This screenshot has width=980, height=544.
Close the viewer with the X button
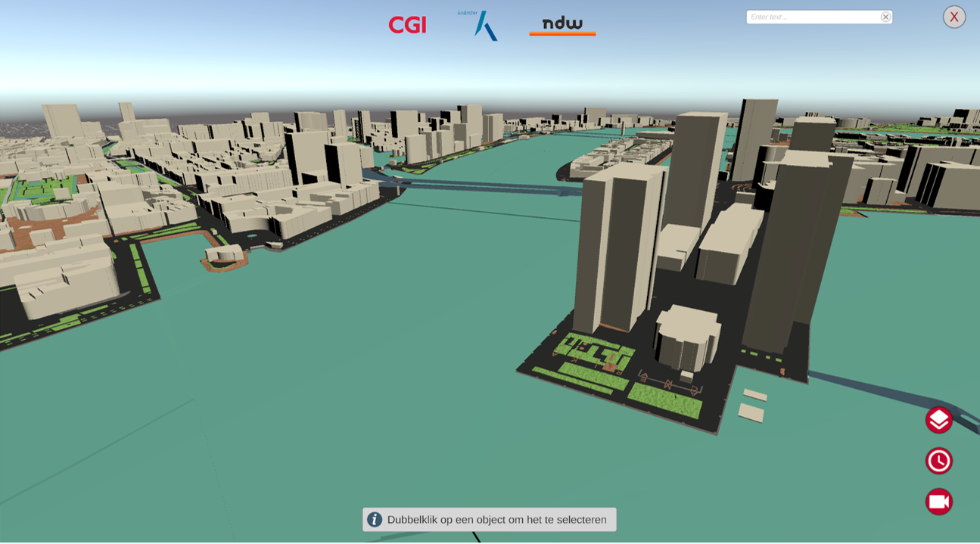pos(954,17)
